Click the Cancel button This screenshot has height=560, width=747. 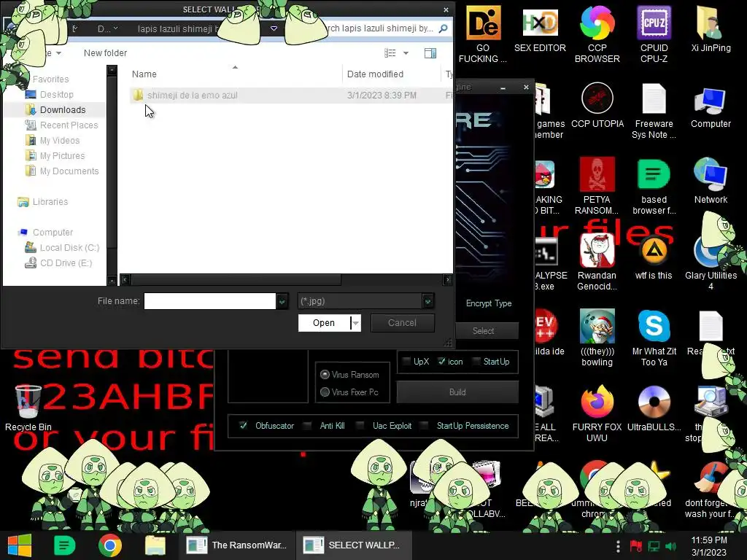(x=402, y=323)
